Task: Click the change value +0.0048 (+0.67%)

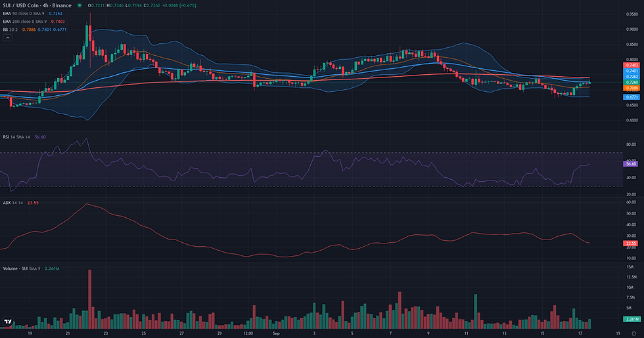Action: coord(179,5)
